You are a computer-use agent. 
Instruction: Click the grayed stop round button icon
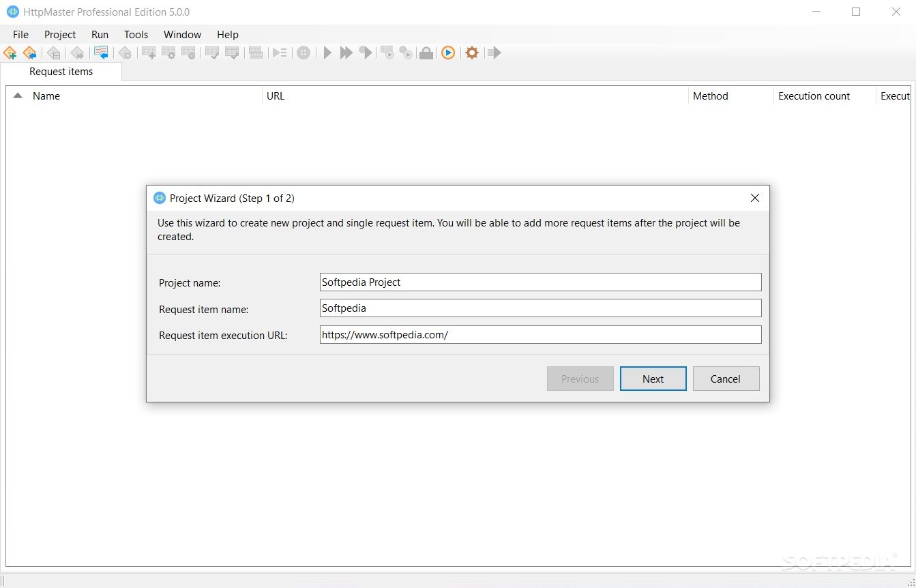[x=304, y=53]
